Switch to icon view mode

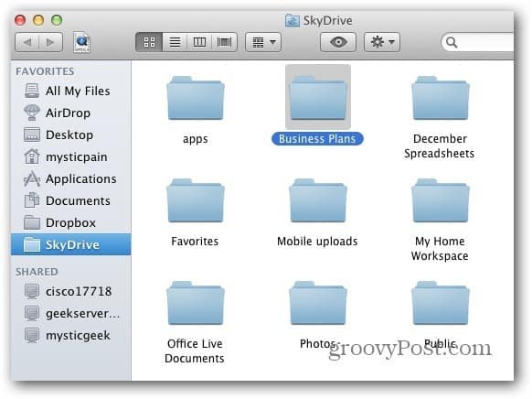(149, 42)
